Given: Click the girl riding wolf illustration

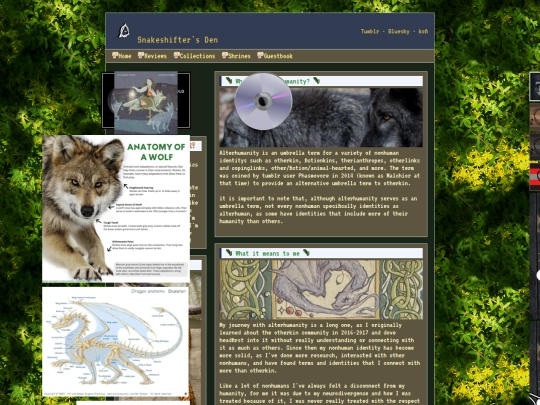Looking at the screenshot, I should click(x=146, y=103).
